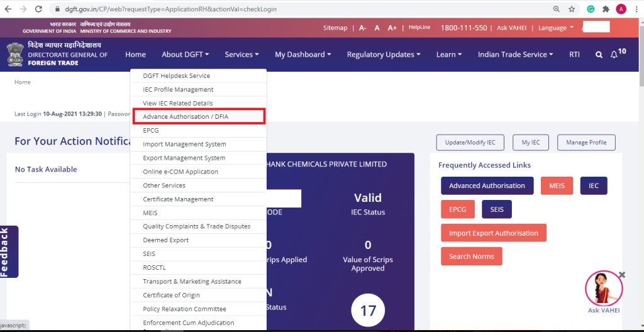Open the RTI navigation link
The image size is (644, 332).
click(x=574, y=54)
